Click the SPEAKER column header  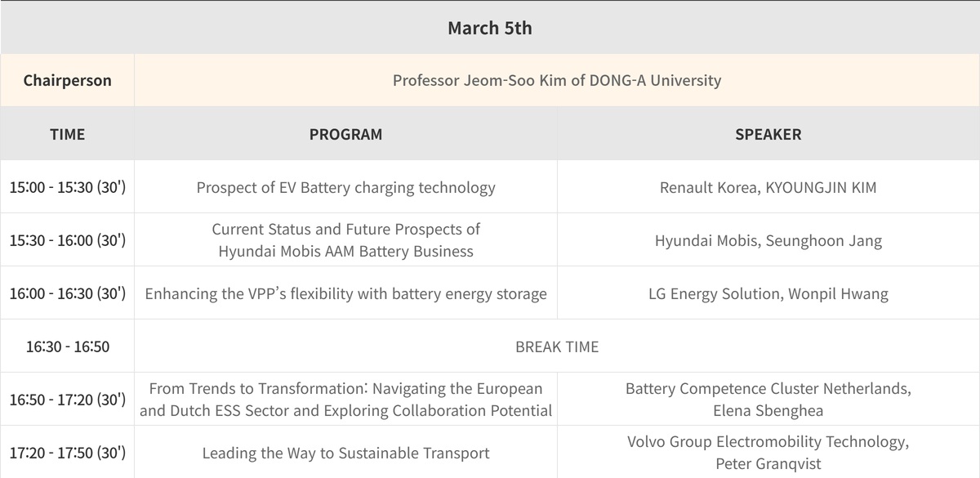[x=768, y=134]
